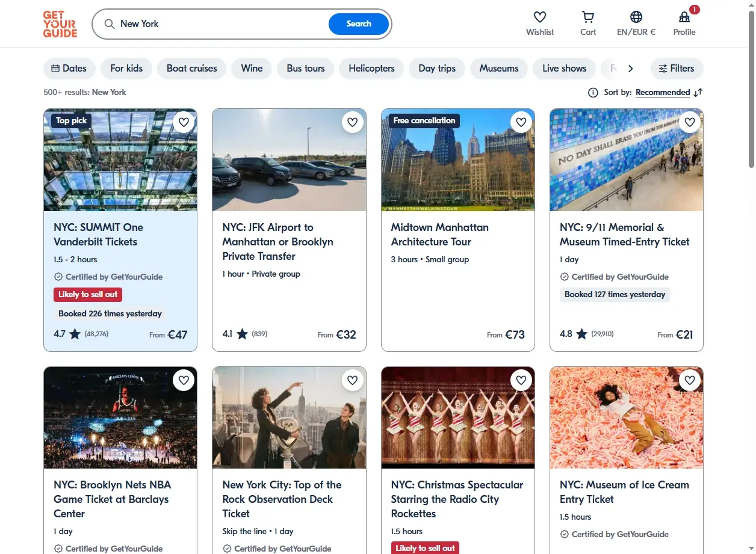Click the Top pick badge
This screenshot has width=756, height=554.
click(72, 121)
